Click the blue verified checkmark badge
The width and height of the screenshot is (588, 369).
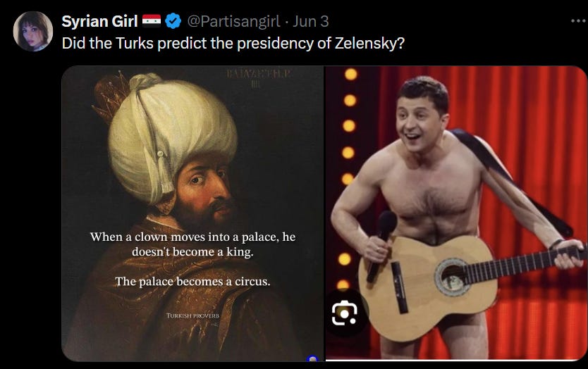173,21
